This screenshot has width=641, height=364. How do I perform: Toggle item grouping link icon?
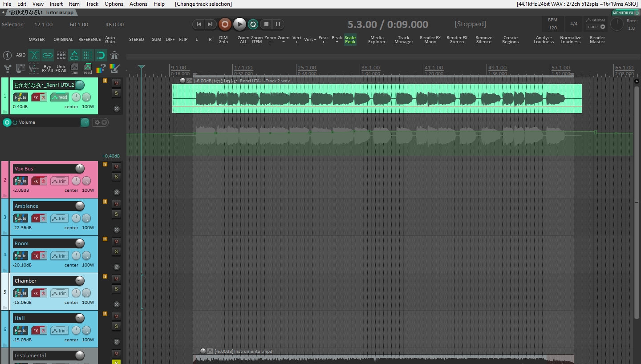coord(48,55)
